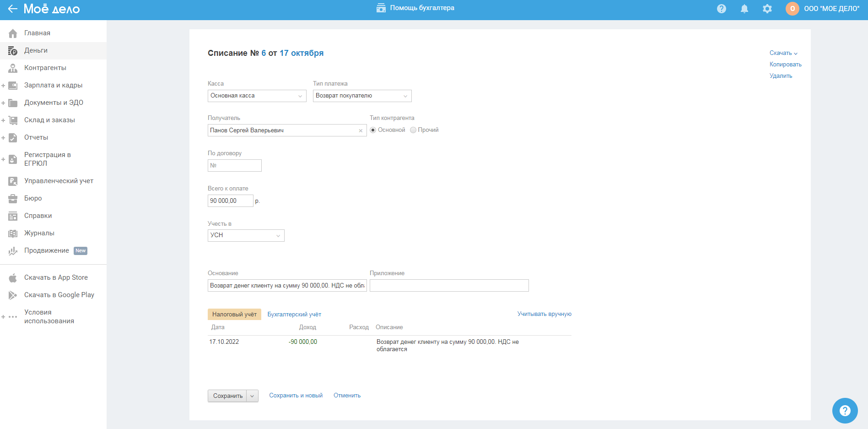This screenshot has height=429, width=868.
Task: Clear recipient with the X icon
Action: coord(361,131)
